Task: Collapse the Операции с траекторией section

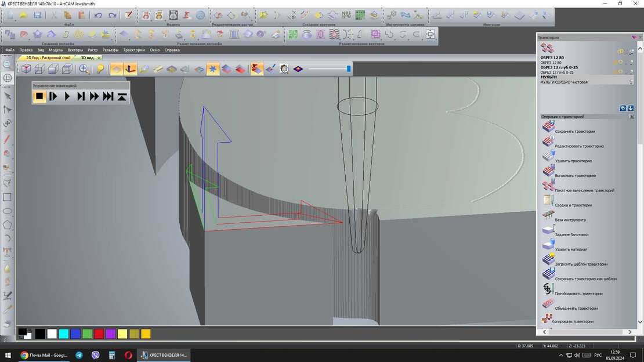Action: click(x=632, y=117)
